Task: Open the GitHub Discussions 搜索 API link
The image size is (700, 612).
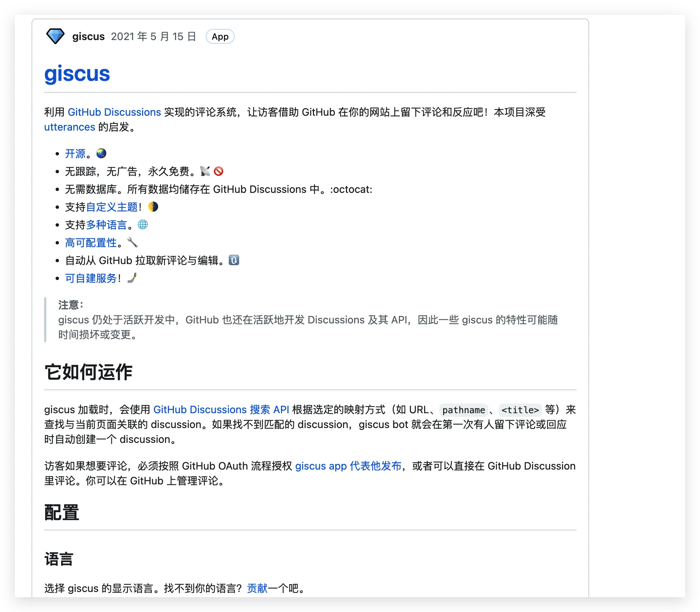Action: 221,409
